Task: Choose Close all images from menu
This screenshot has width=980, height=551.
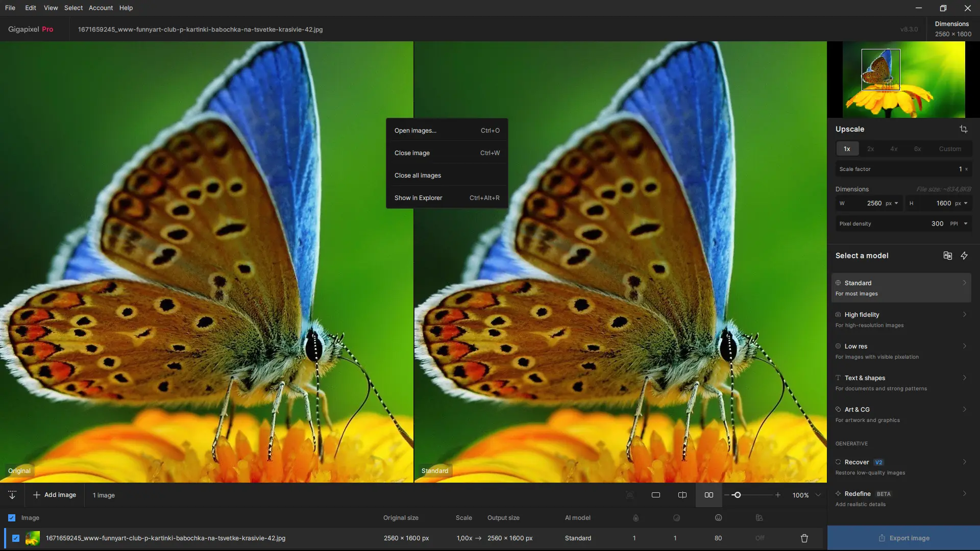Action: [418, 176]
